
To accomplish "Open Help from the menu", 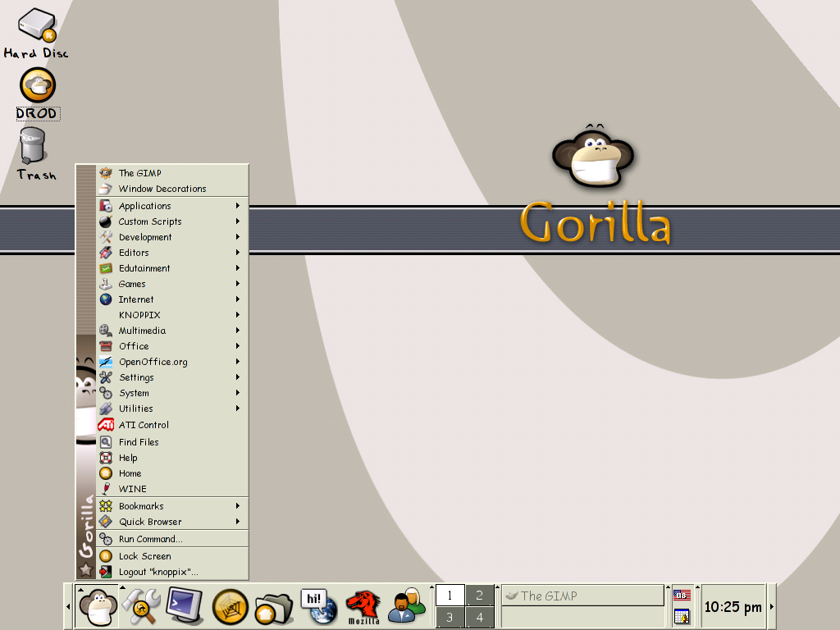I will pos(172,458).
